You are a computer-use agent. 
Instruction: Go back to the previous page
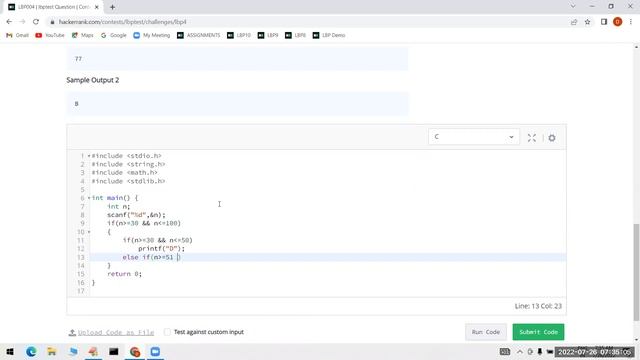coord(9,22)
